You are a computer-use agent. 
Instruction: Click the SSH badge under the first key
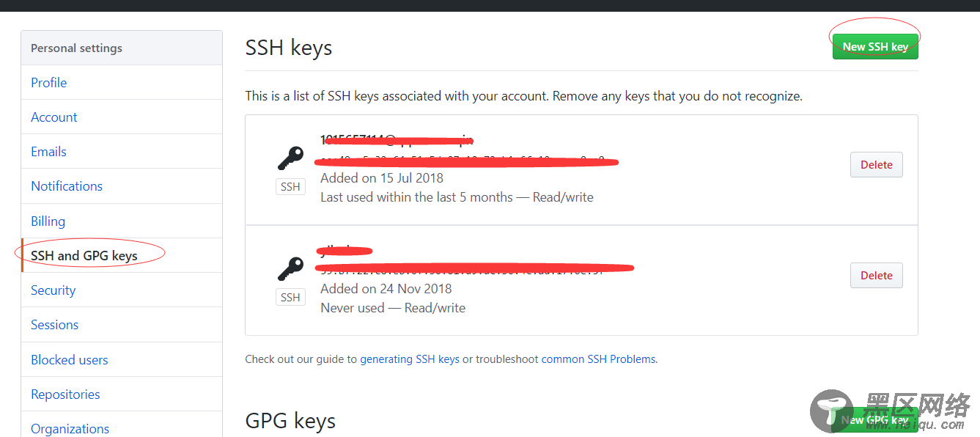coord(290,187)
